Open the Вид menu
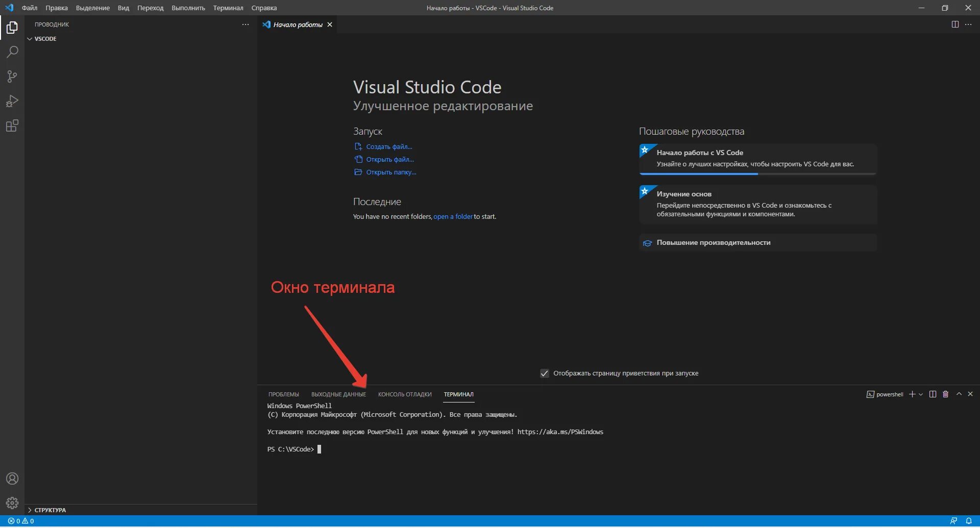 (124, 8)
